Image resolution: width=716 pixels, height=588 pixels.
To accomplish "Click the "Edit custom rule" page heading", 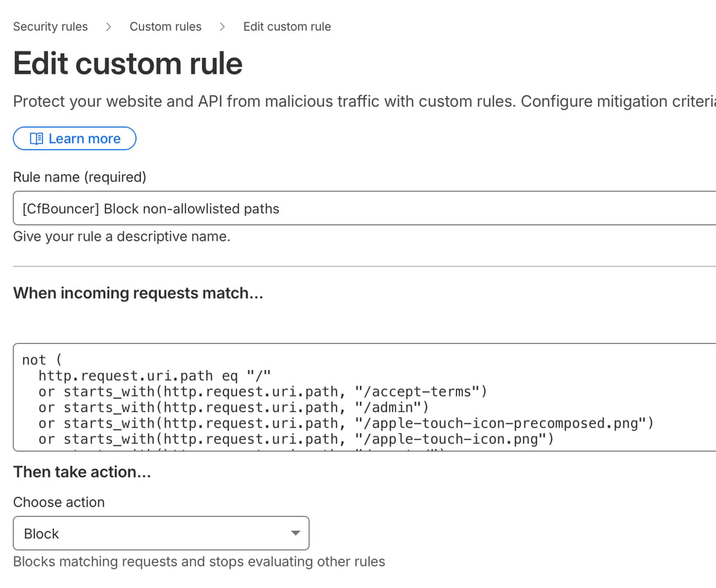I will (128, 63).
